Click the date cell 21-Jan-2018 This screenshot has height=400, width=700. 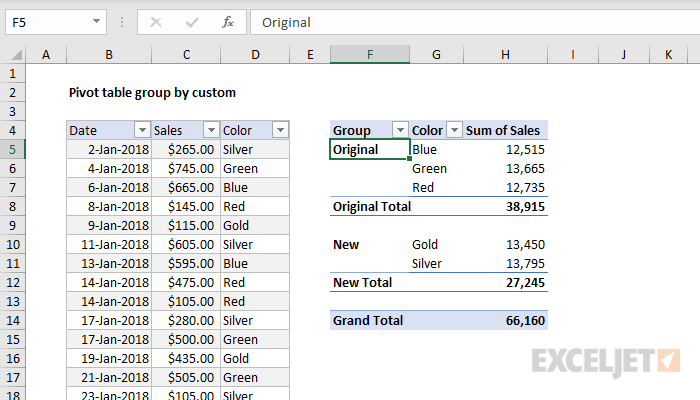[x=109, y=377]
